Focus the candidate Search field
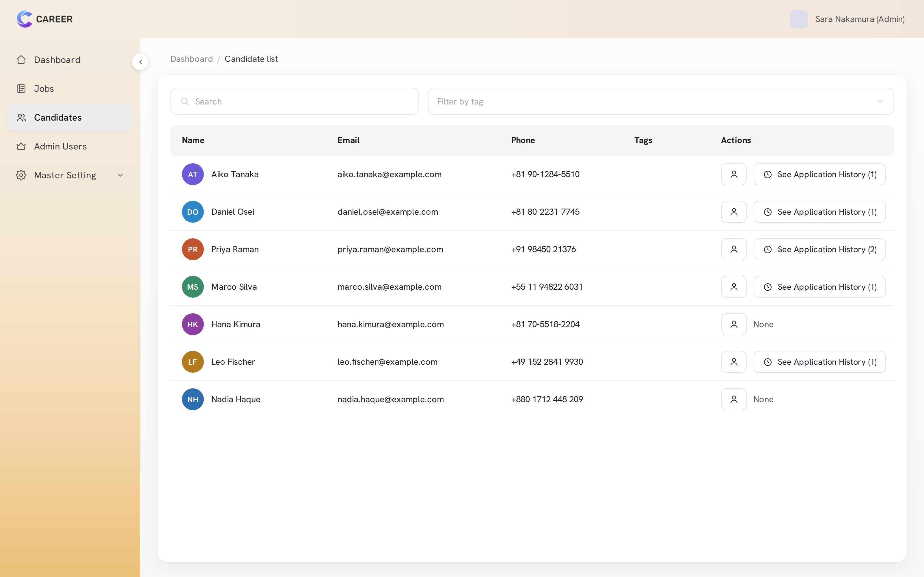 pos(295,101)
